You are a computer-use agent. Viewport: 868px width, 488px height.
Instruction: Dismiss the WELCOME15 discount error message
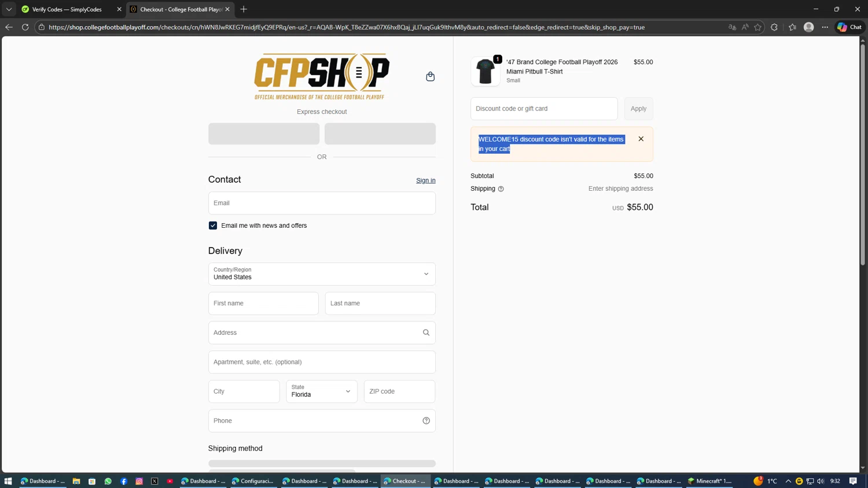[x=641, y=139]
